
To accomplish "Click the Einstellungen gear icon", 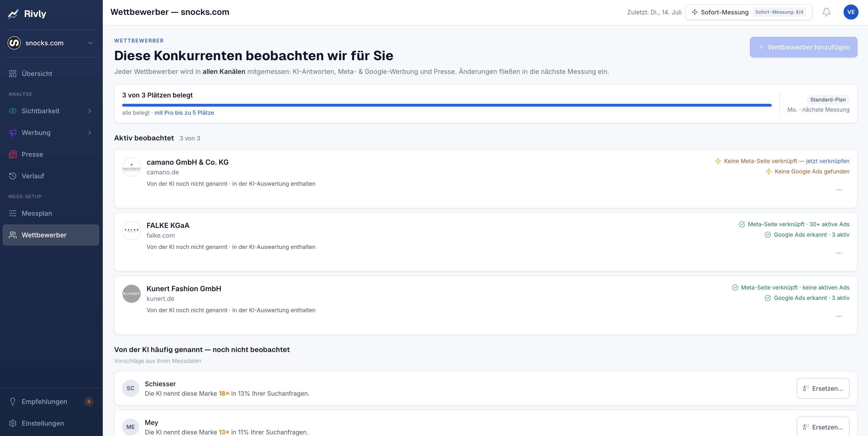I will click(x=13, y=423).
